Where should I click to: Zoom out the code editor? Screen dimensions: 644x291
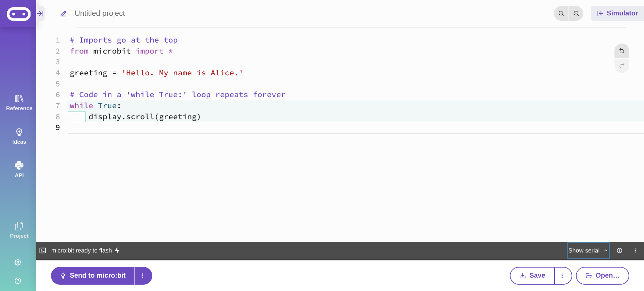(x=561, y=13)
